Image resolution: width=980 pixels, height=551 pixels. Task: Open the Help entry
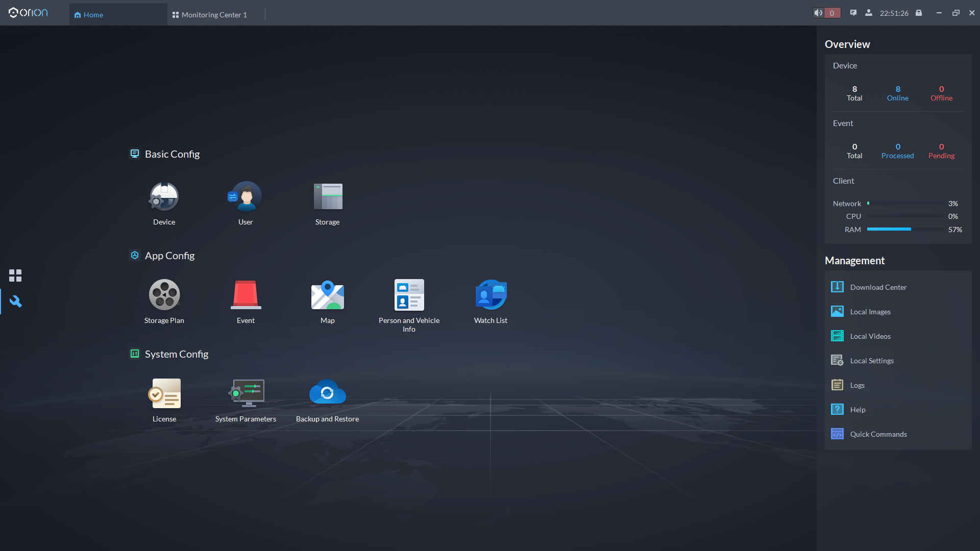click(x=857, y=410)
